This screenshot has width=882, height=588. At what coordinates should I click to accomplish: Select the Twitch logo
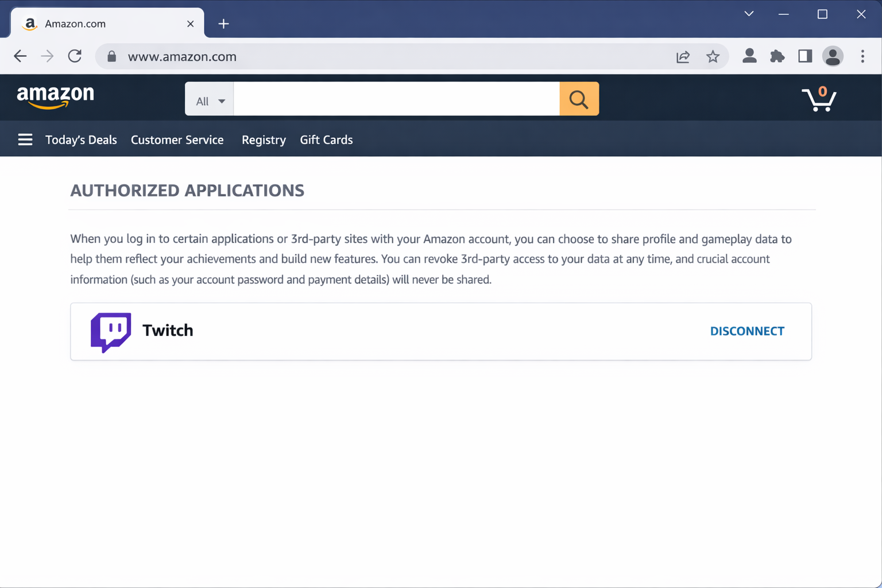coord(110,332)
